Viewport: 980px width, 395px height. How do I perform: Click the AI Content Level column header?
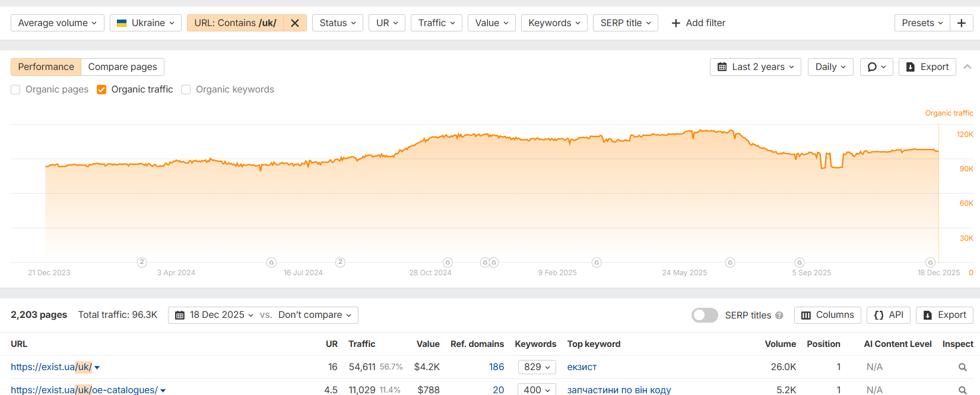click(897, 344)
